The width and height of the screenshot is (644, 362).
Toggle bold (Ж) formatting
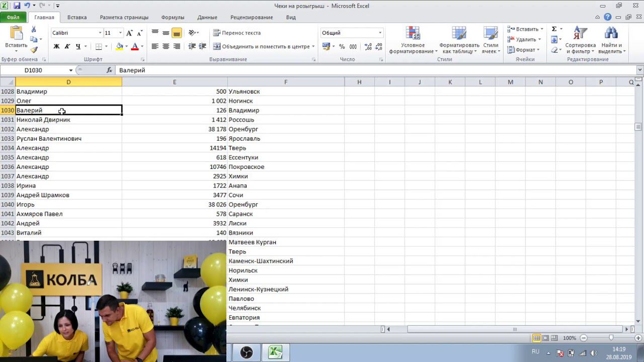pyautogui.click(x=56, y=47)
